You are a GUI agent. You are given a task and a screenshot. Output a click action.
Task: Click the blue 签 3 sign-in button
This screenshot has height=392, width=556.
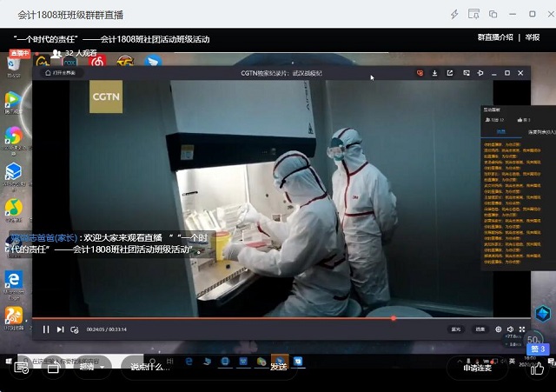538,349
